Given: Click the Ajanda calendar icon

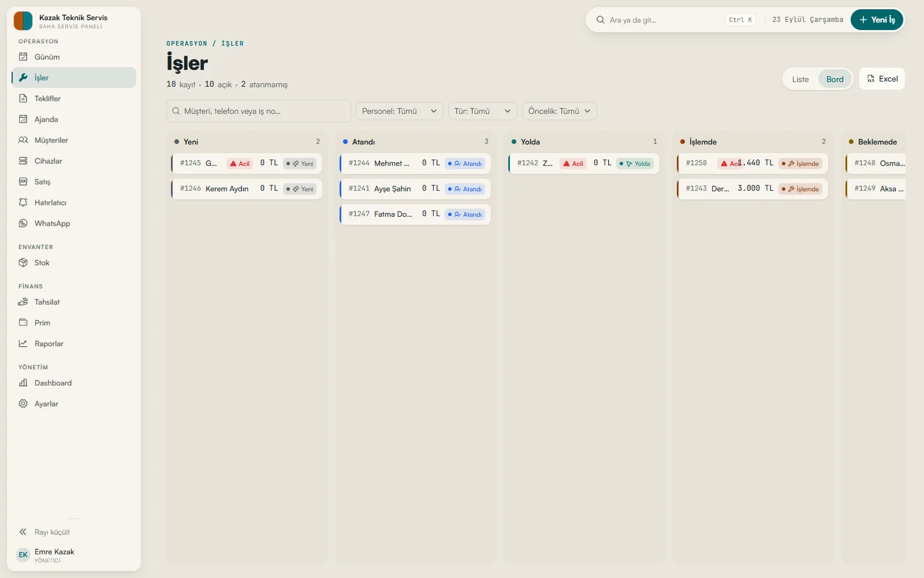Looking at the screenshot, I should (23, 119).
